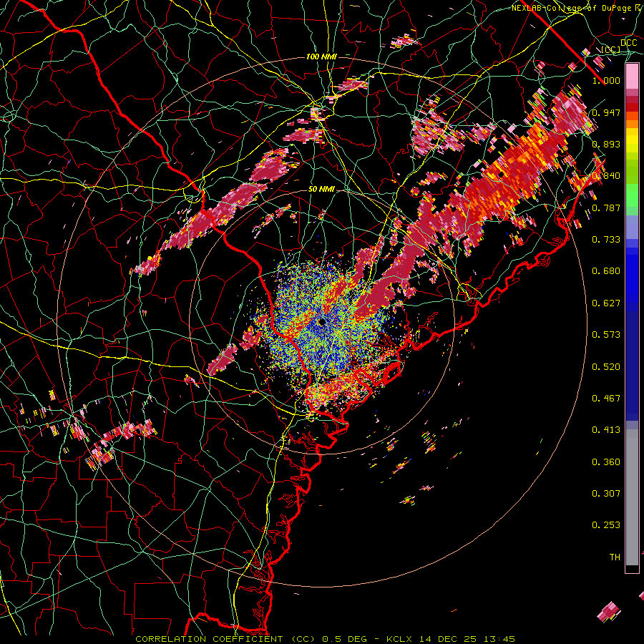The width and height of the screenshot is (644, 644).
Task: Click the 14 DEC 25 date in caption
Action: click(447, 639)
